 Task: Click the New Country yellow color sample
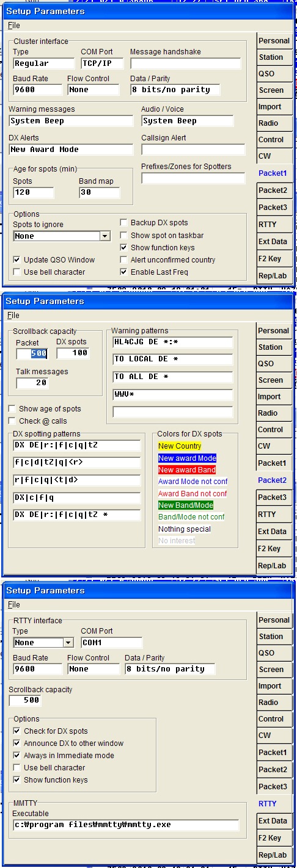pos(180,446)
